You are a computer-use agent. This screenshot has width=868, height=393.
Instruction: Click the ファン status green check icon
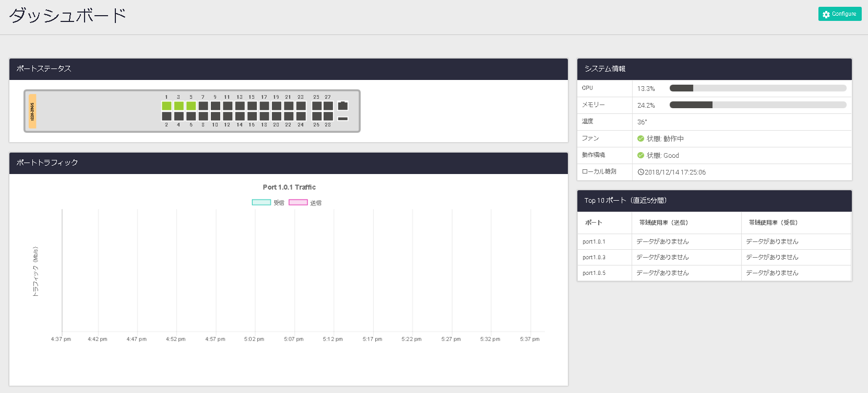click(640, 138)
